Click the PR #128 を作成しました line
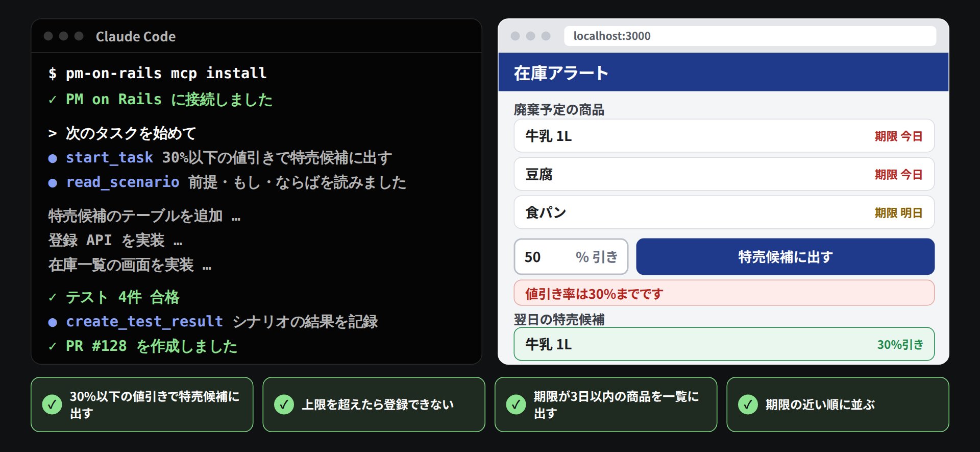Screen dimensions: 980x452 coord(143,346)
